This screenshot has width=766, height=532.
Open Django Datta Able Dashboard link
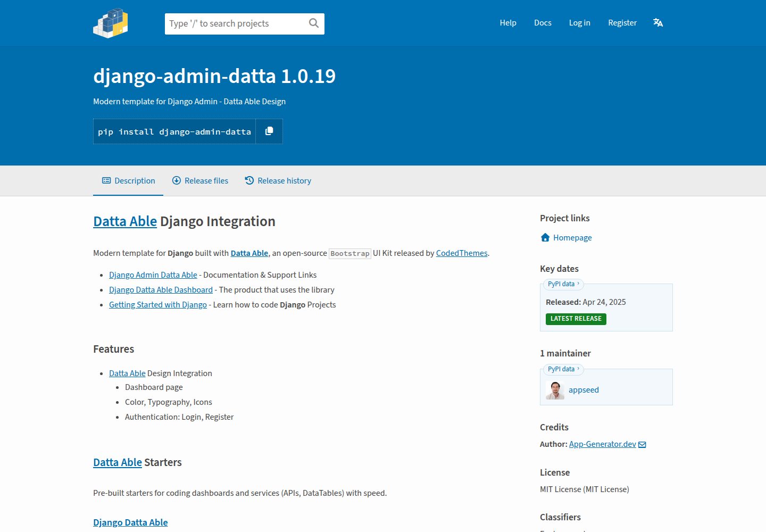coord(161,290)
